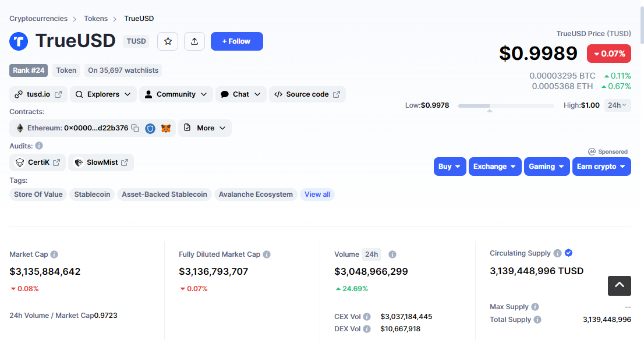Expand the Explorers dropdown
Image resolution: width=644 pixels, height=340 pixels.
[103, 94]
